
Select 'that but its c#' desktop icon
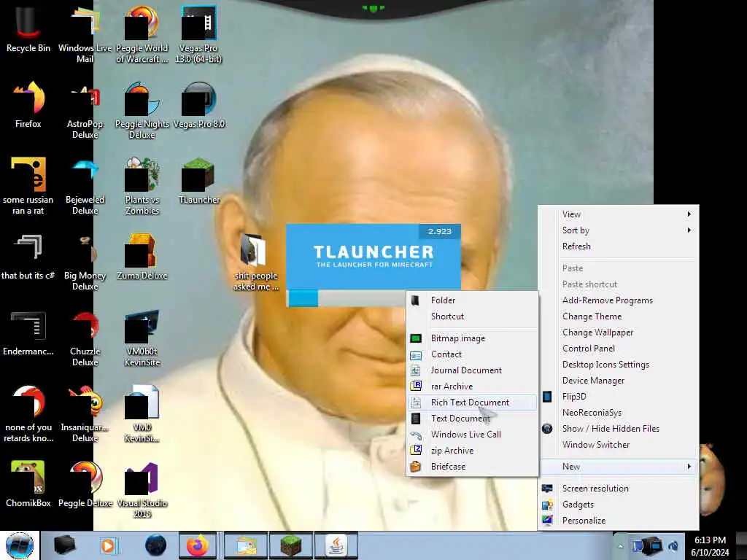(28, 256)
